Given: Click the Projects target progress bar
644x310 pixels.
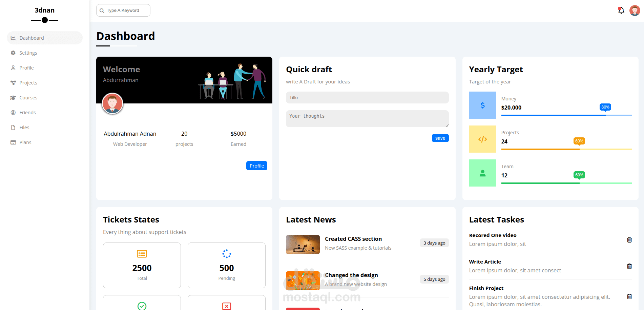Looking at the screenshot, I should click(566, 149).
